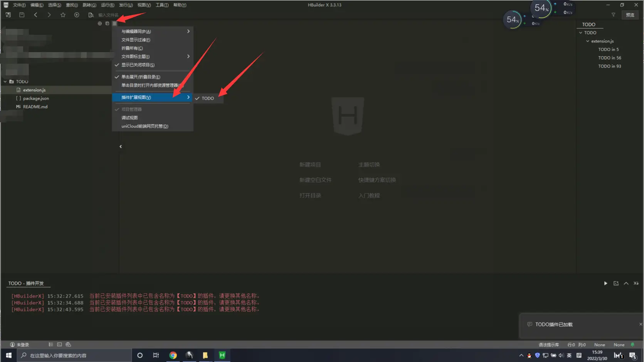Expand 插件扩展视图 submenu

coord(153,97)
